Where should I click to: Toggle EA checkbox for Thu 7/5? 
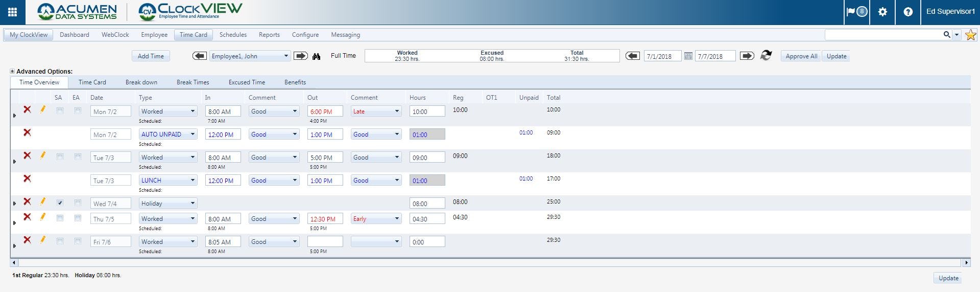coord(78,218)
